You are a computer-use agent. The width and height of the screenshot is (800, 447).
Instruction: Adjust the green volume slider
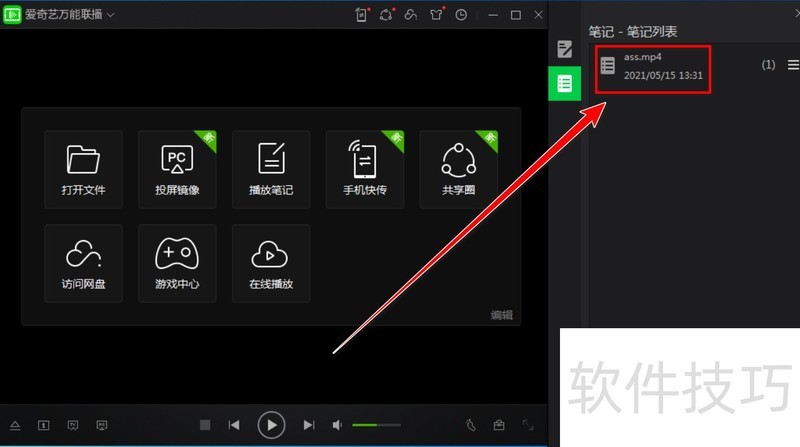pos(377,425)
